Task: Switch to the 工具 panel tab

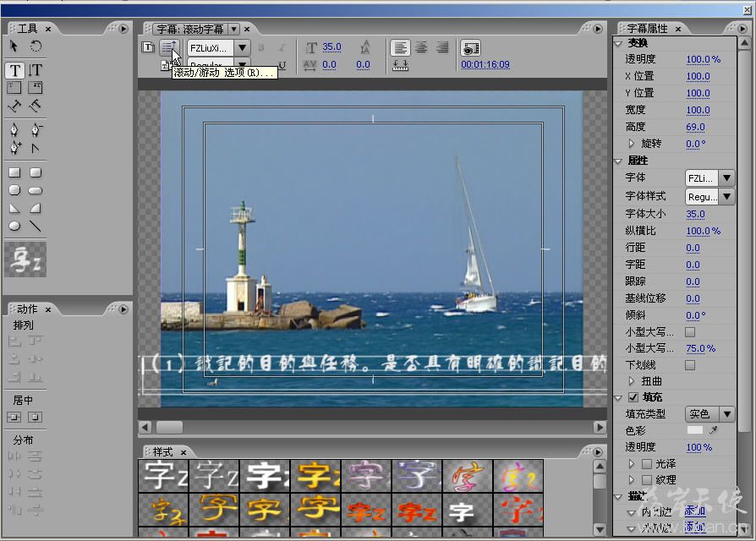Action: [x=27, y=29]
